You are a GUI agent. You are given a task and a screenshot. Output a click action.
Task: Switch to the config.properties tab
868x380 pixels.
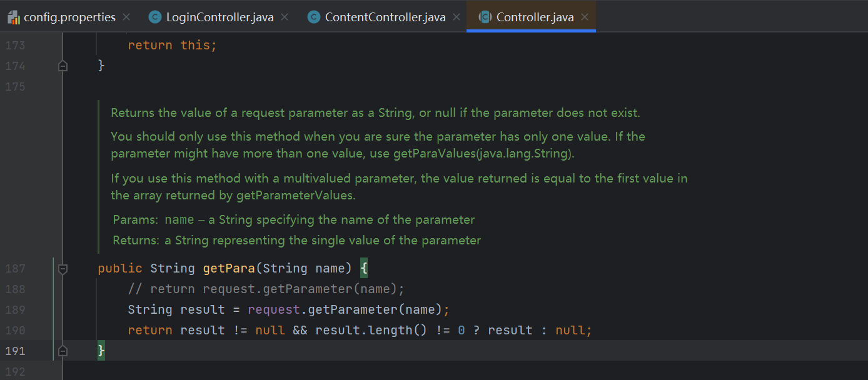(x=69, y=17)
